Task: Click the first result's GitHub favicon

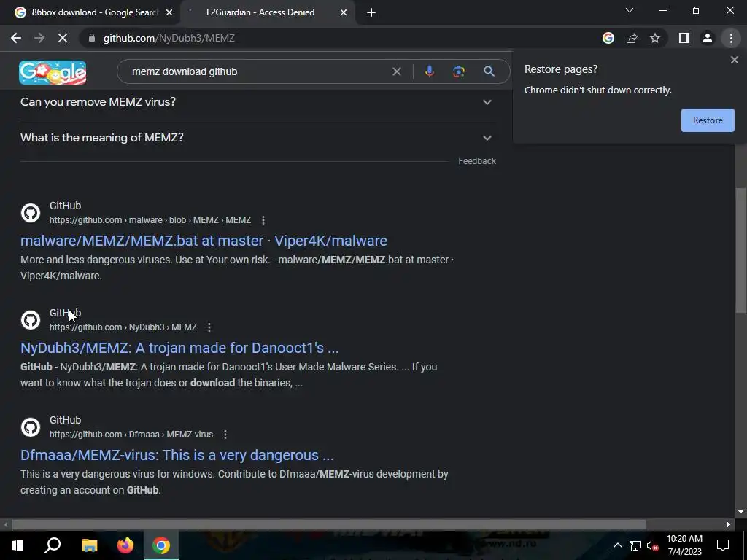Action: [x=31, y=213]
